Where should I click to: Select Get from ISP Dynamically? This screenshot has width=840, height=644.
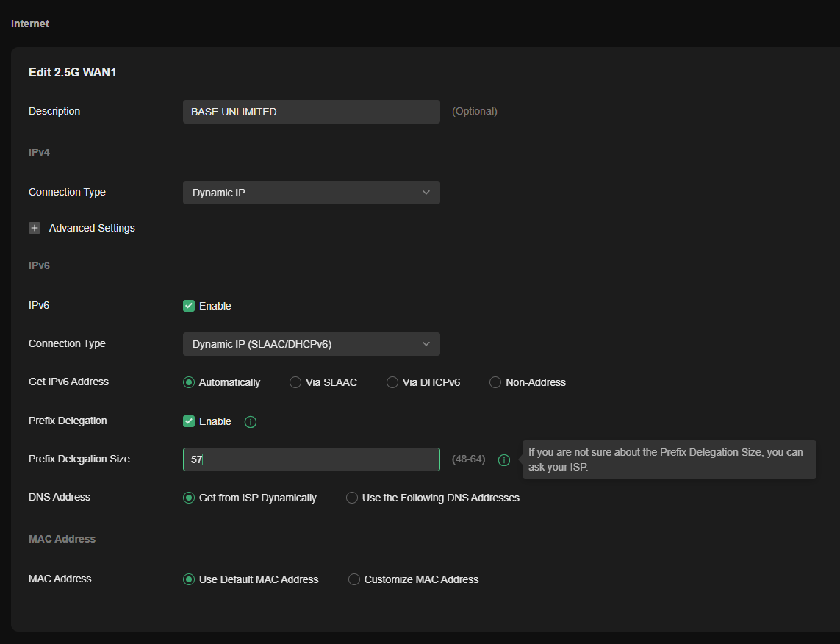189,498
